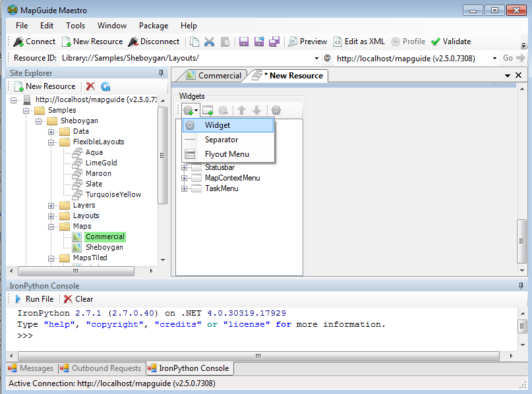Choose Flyout Menu from dropdown
The image size is (532, 394).
click(228, 154)
